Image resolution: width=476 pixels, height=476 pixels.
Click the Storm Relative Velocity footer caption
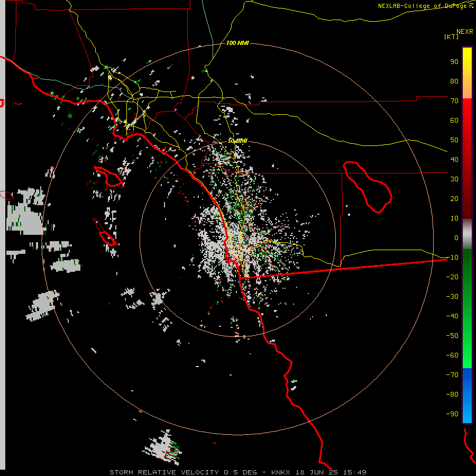(237, 472)
